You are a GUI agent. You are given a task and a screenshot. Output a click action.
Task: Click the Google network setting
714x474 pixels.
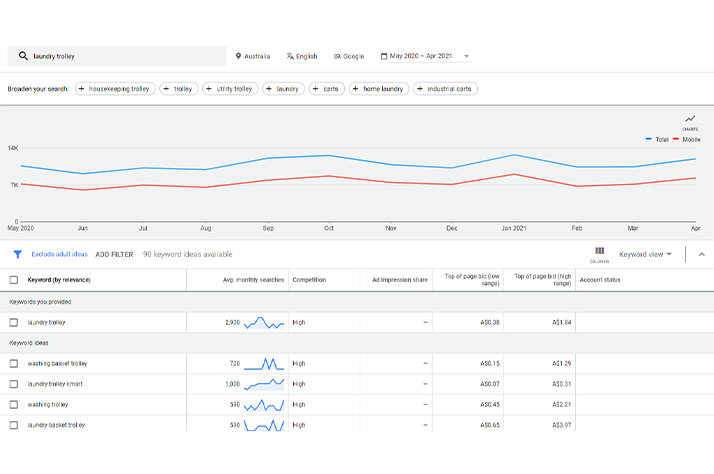point(349,56)
